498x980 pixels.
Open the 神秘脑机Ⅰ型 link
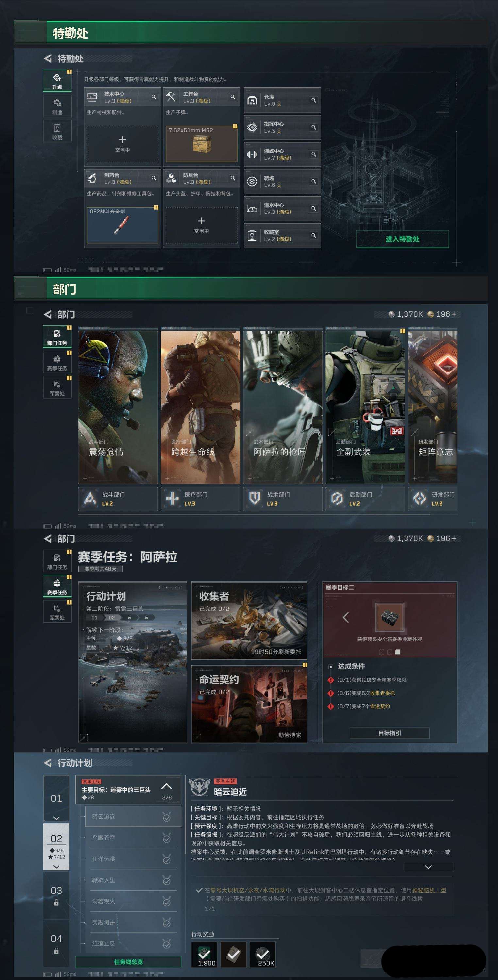tap(429, 890)
